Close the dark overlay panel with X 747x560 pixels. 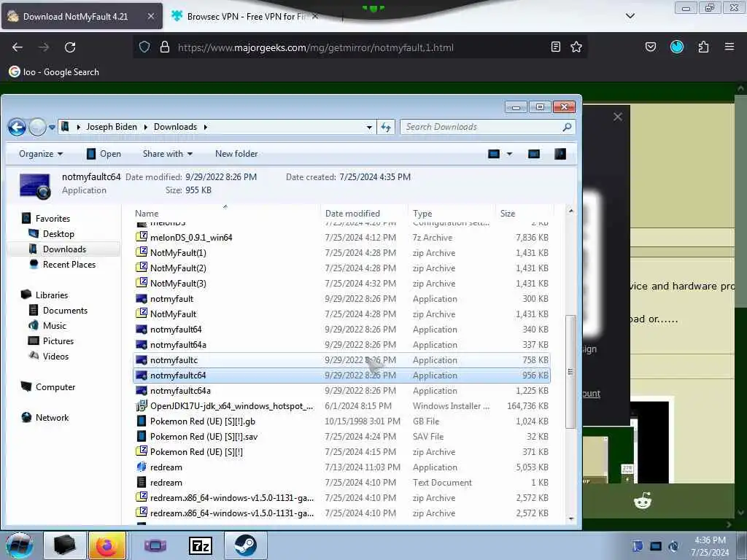click(x=618, y=117)
